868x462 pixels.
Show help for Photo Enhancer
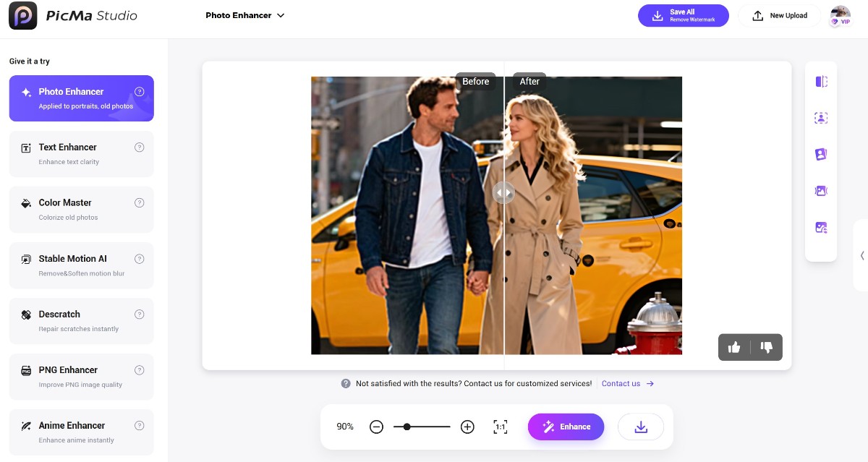140,92
